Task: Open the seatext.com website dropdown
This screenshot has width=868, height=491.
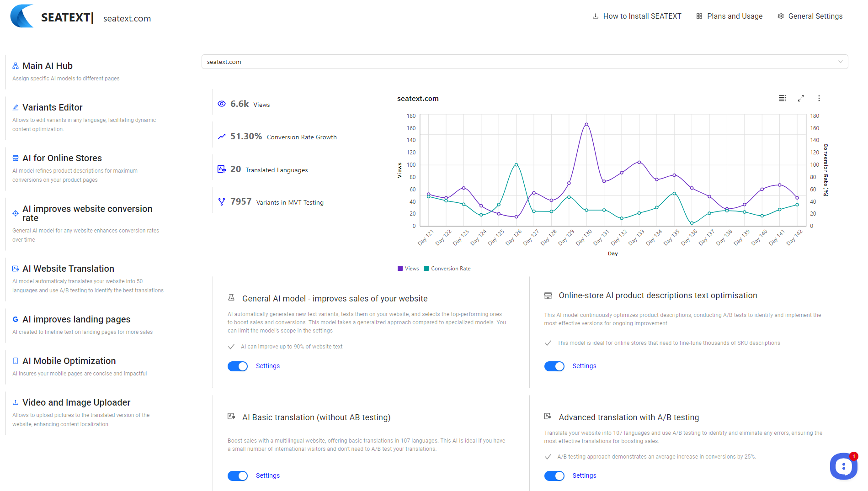Action: tap(525, 62)
